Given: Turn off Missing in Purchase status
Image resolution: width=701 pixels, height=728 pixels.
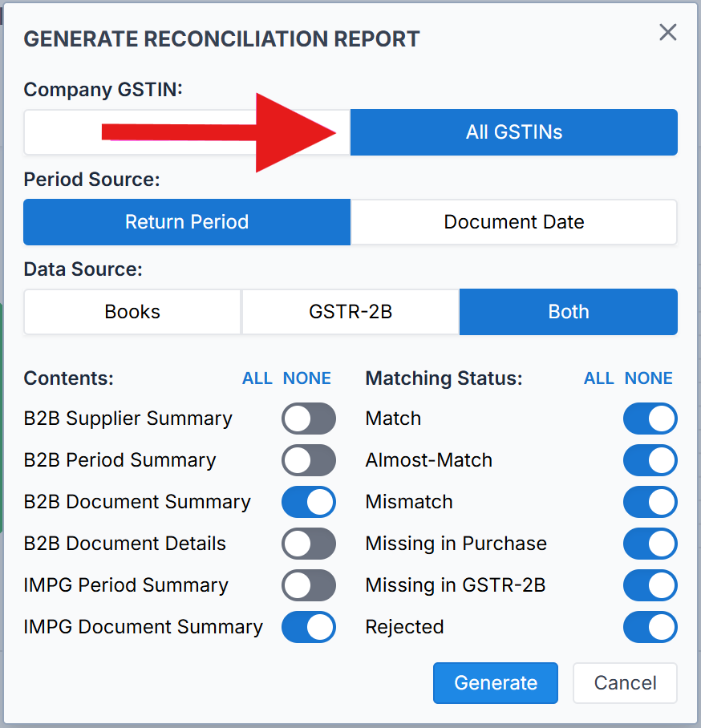Looking at the screenshot, I should (x=650, y=544).
